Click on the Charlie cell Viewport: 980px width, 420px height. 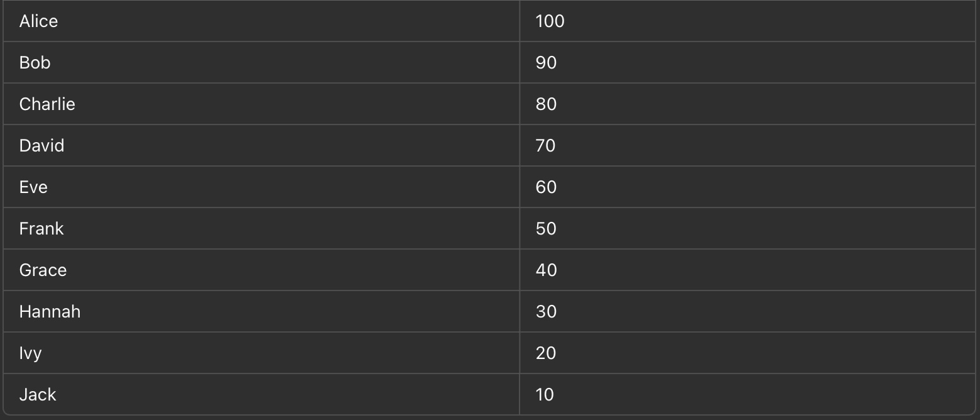pos(47,104)
